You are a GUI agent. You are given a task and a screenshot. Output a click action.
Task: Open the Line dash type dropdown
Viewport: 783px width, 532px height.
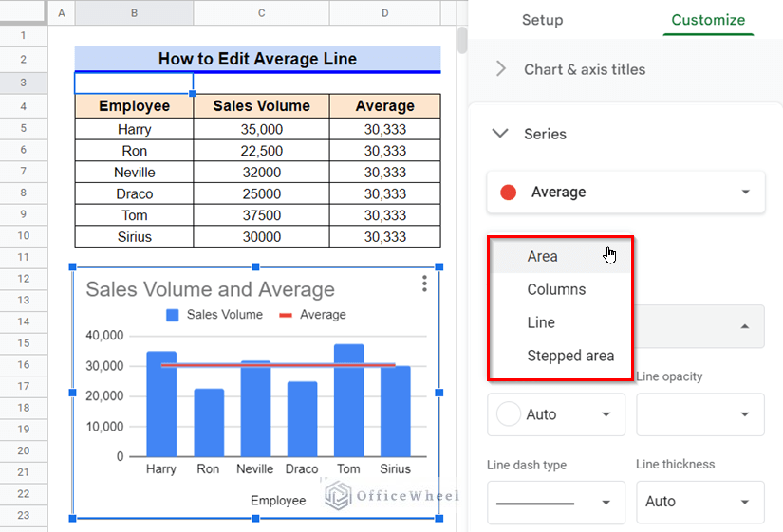point(556,502)
